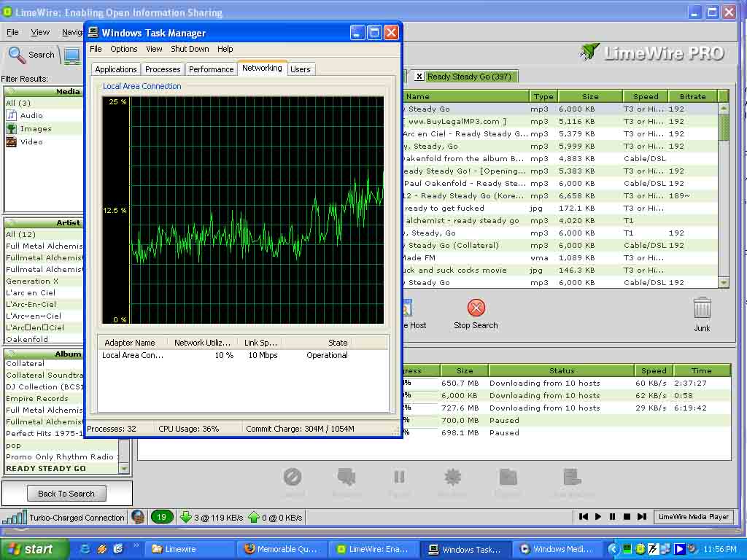This screenshot has height=560, width=747.
Task: Switch to the Performance tab
Action: point(211,69)
